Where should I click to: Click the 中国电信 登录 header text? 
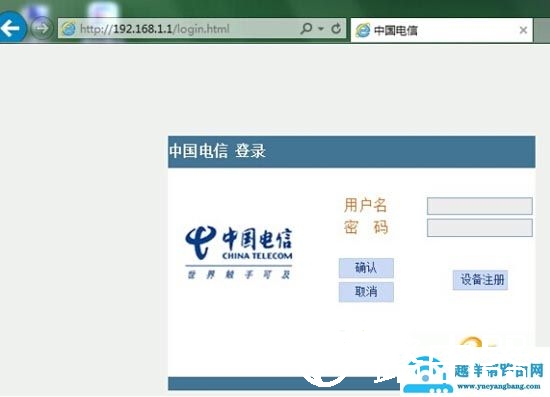[x=217, y=151]
